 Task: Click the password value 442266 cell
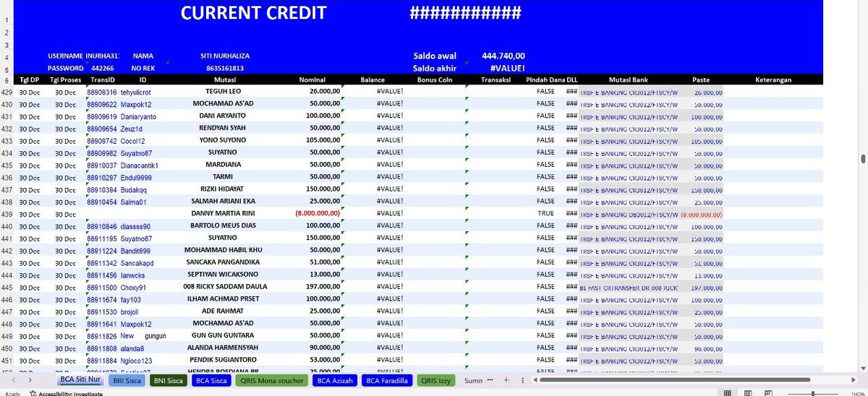[x=103, y=68]
